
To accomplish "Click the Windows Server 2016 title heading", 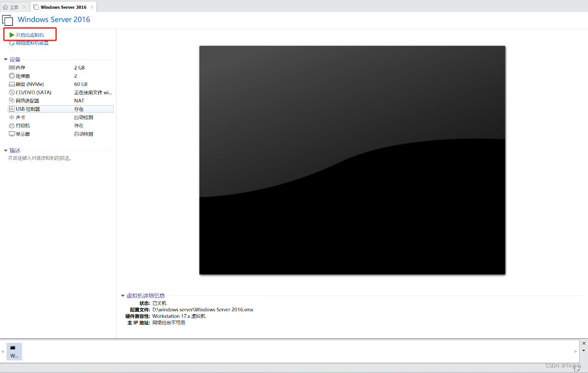I will pos(54,19).
